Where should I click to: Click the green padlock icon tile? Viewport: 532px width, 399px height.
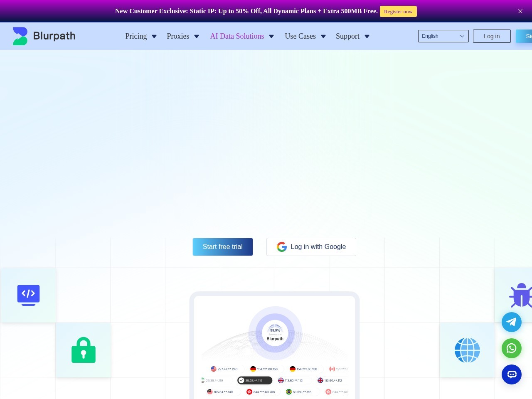[x=83, y=350]
